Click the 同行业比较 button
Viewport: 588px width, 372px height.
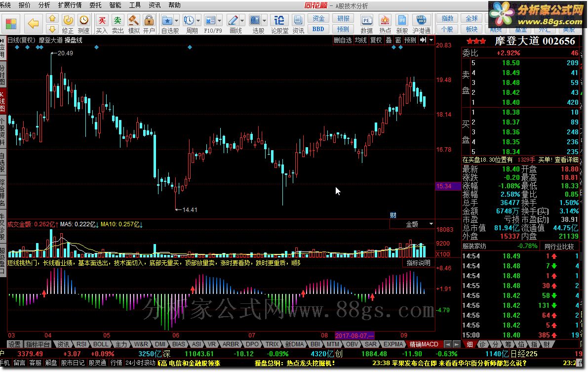(x=559, y=246)
